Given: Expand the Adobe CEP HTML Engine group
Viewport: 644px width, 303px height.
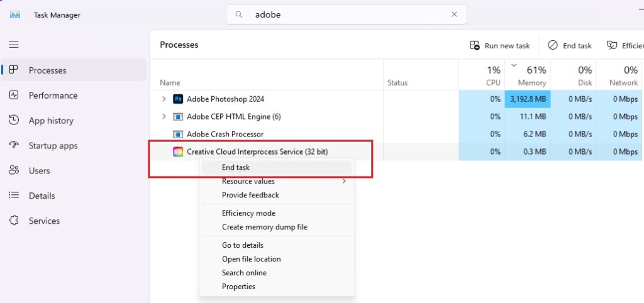Looking at the screenshot, I should pos(164,116).
